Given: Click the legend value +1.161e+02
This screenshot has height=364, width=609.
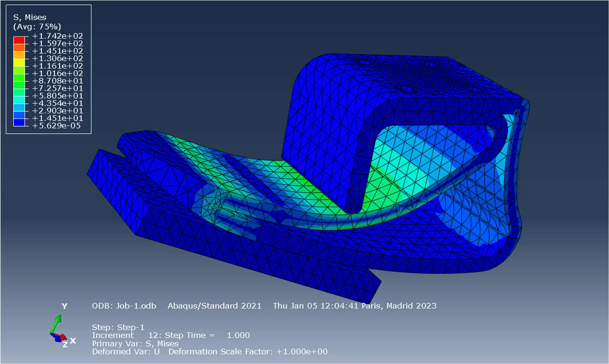Looking at the screenshot, I should pyautogui.click(x=57, y=66).
